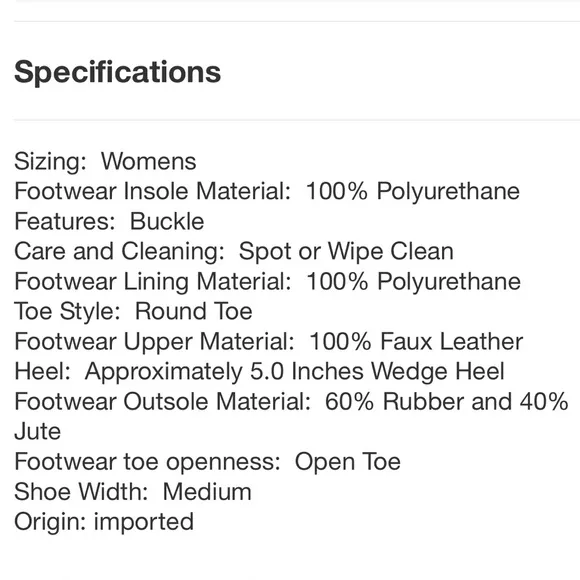
Task: Click Toe Style: Round Toe
Action: point(133,311)
